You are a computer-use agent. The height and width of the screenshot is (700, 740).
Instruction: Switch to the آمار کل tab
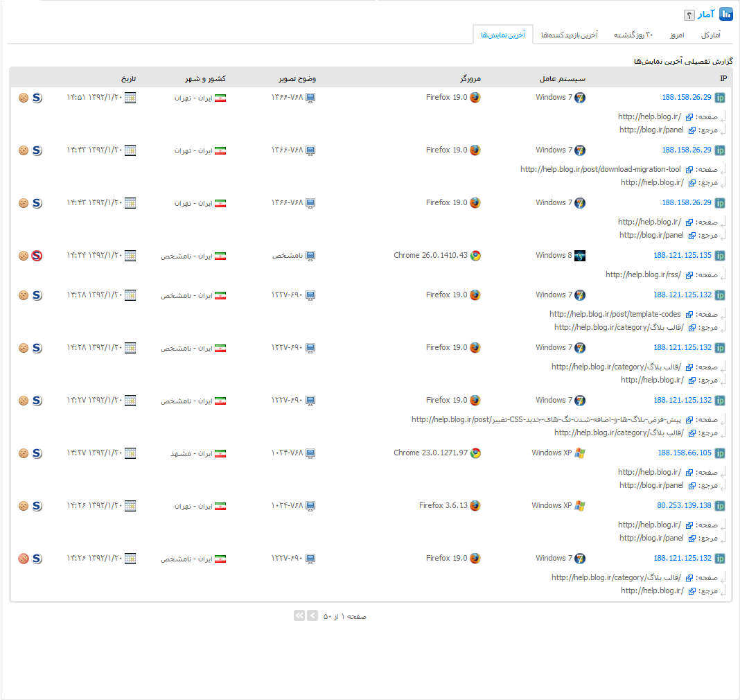coord(710,35)
